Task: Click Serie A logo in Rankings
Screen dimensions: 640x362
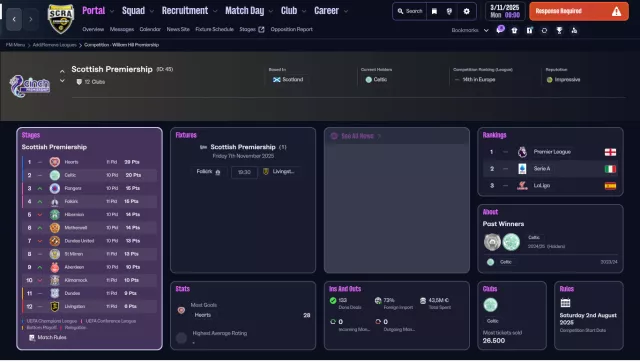Action: [522, 169]
